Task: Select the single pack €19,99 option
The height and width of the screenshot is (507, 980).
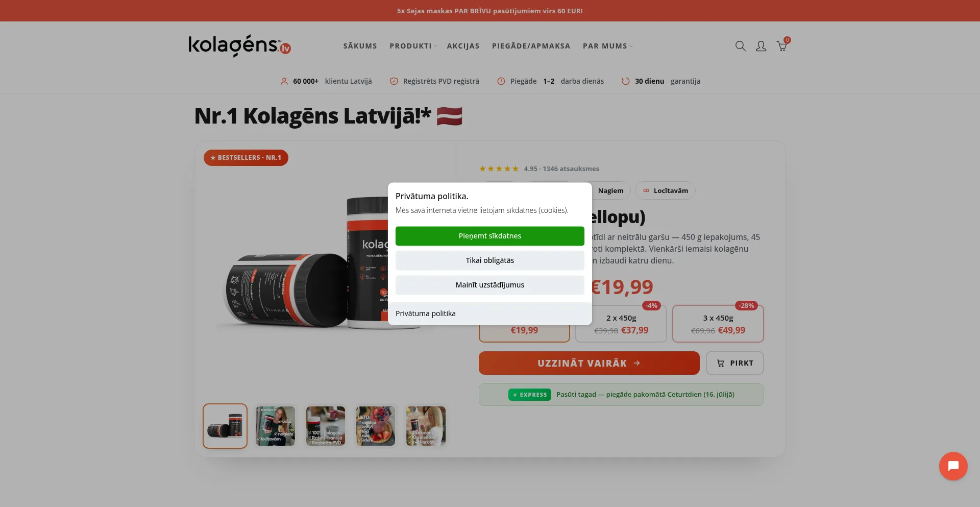Action: (524, 331)
